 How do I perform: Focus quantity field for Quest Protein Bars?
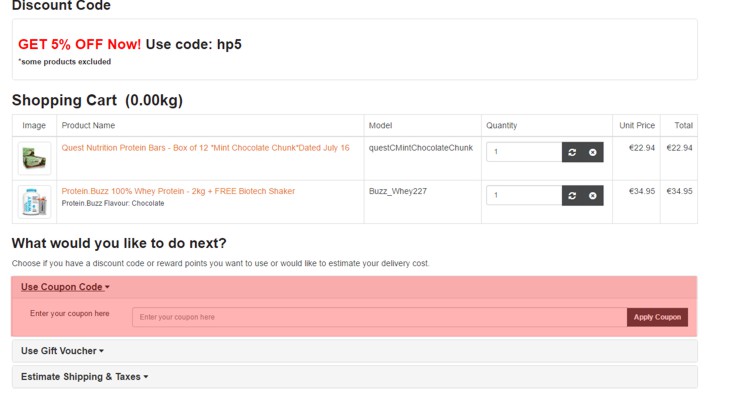click(x=524, y=152)
